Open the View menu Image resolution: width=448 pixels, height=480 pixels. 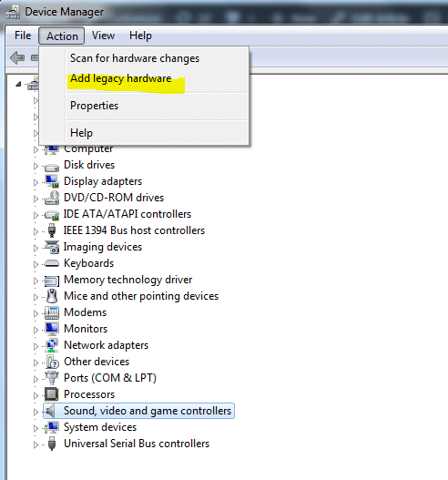[x=103, y=36]
